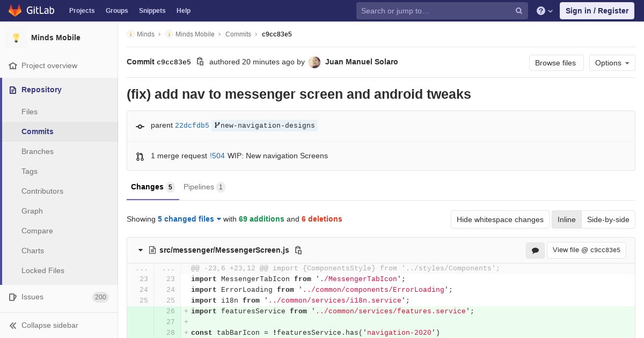Click Minds breadcrumb link
644x338 pixels.
(x=145, y=34)
